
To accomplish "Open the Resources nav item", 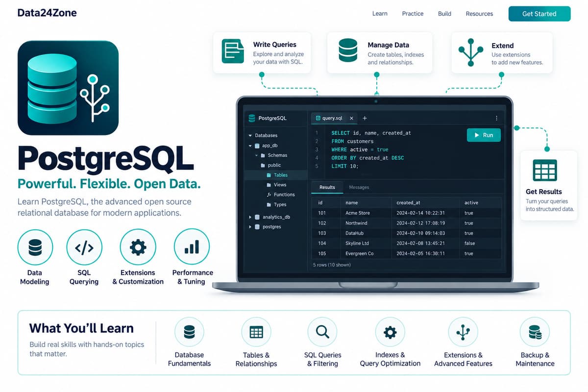I will 479,14.
